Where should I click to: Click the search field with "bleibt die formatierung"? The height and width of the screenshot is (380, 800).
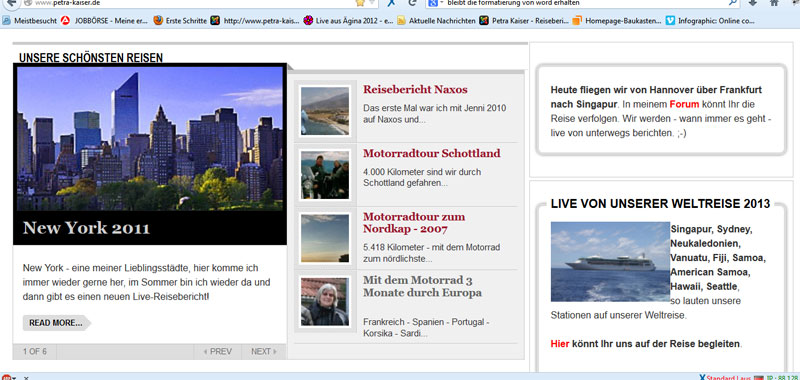click(x=582, y=3)
